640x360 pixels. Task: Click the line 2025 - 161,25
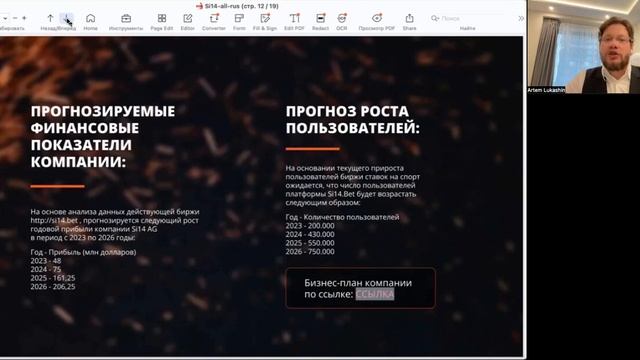tap(53, 278)
